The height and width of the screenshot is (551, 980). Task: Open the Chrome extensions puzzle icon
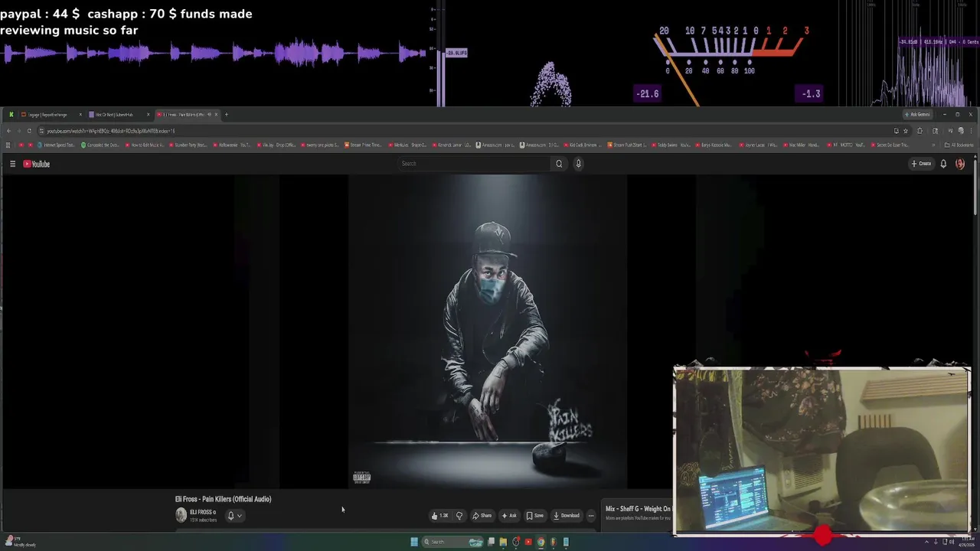click(920, 131)
